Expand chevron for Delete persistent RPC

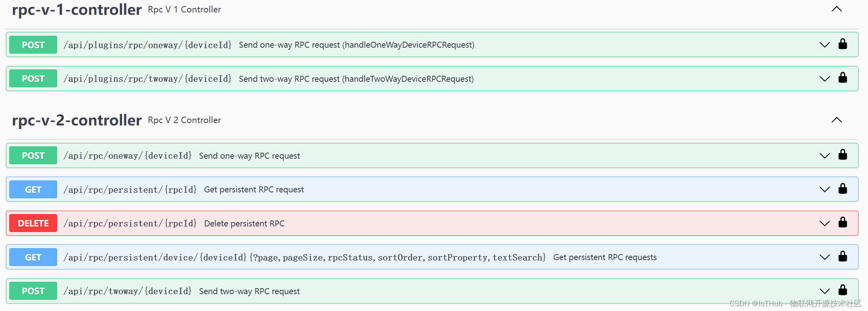tap(824, 223)
